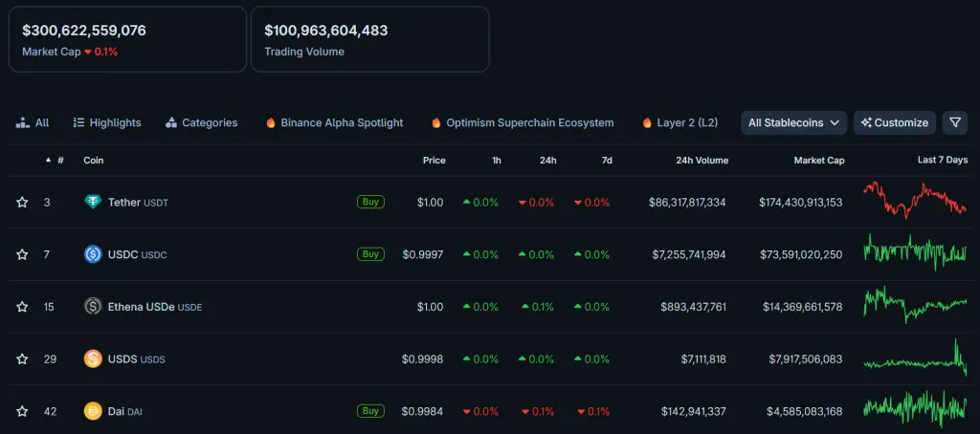Select the Optimism Superchain Ecosystem link
This screenshot has width=980, height=434.
click(529, 123)
